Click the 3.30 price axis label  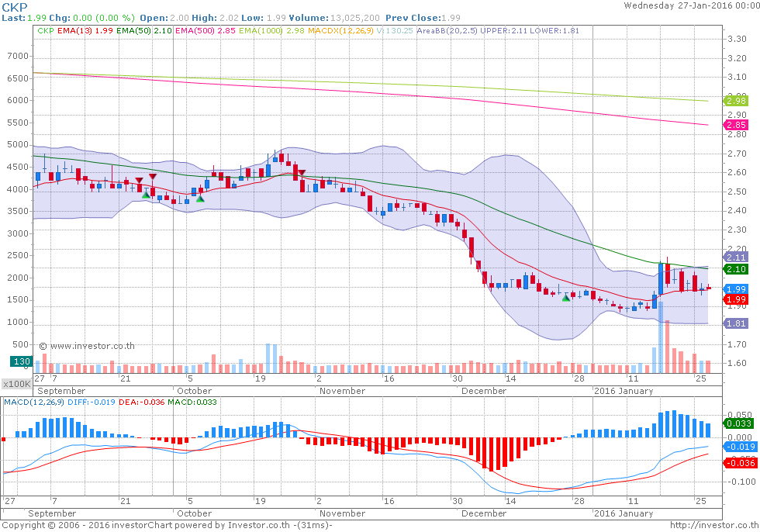738,39
